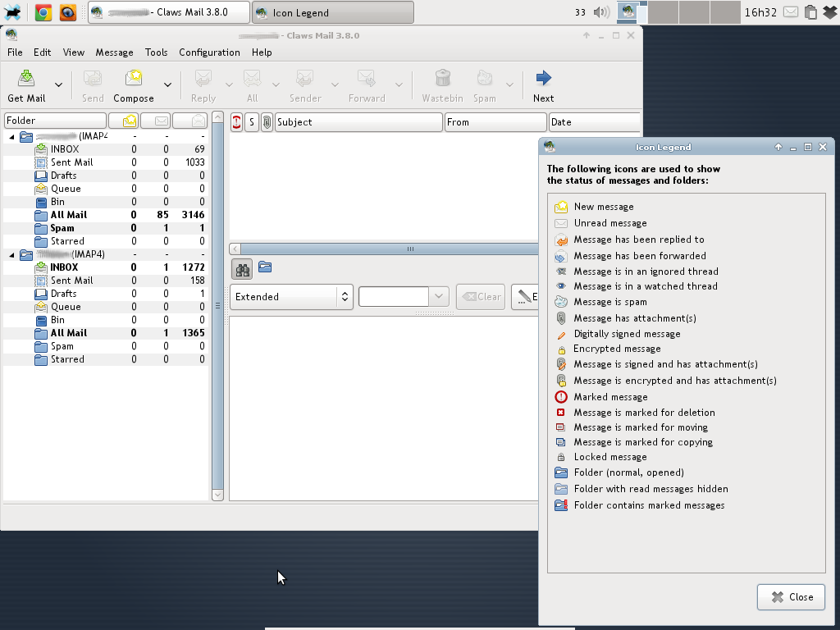This screenshot has height=630, width=840.
Task: Click the Encrypted message lock legend icon
Action: tap(561, 349)
